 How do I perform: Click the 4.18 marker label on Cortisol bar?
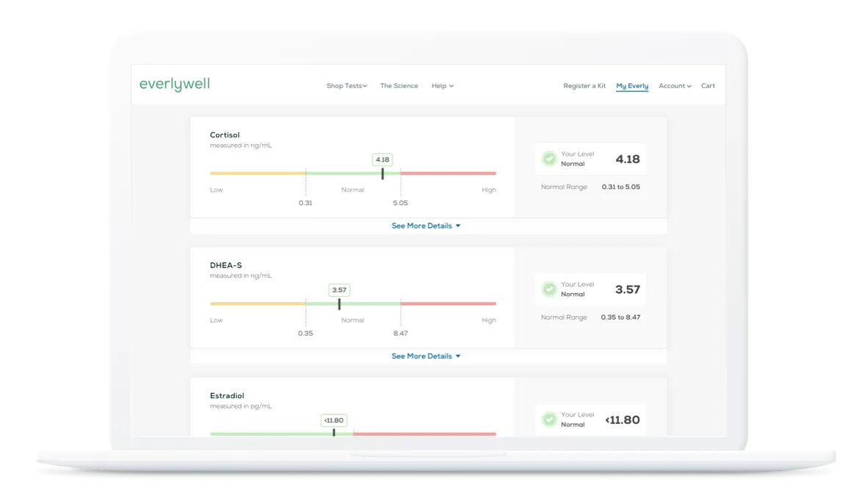382,159
